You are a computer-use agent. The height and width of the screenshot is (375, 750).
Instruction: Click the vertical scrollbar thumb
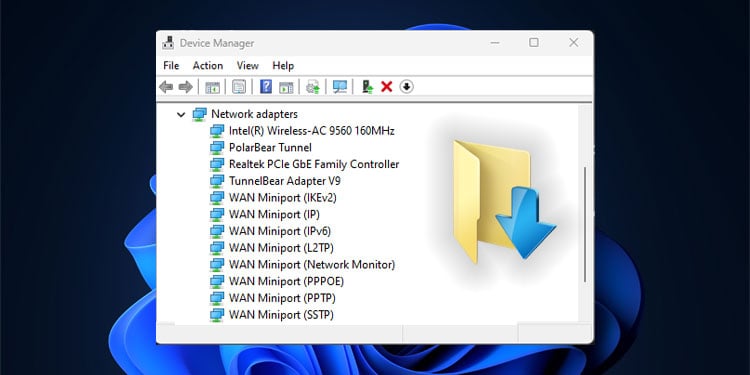(585, 224)
